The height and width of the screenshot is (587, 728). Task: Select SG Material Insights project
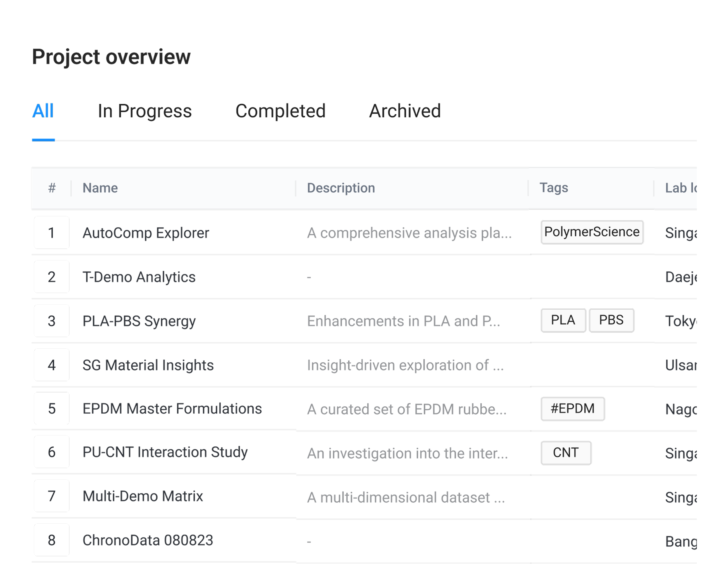(x=148, y=365)
